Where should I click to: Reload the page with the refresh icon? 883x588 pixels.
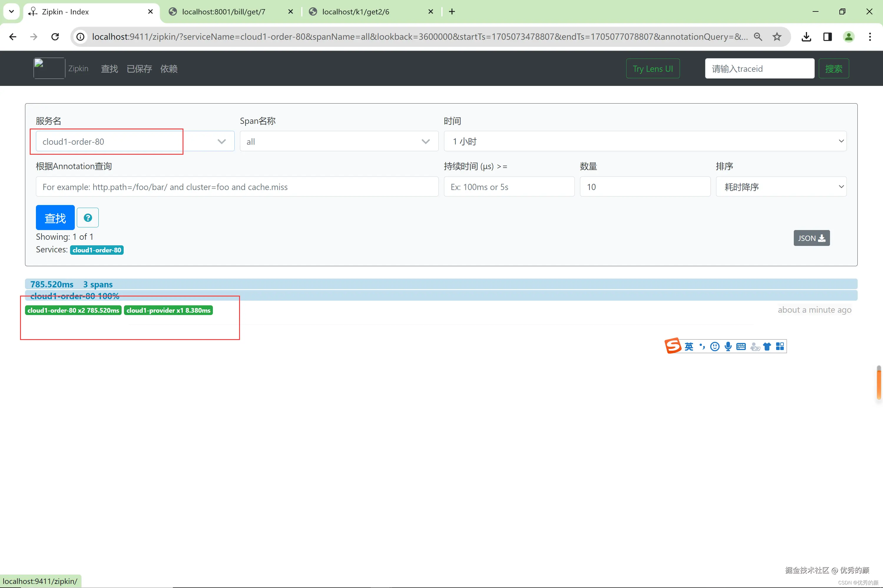(x=55, y=37)
